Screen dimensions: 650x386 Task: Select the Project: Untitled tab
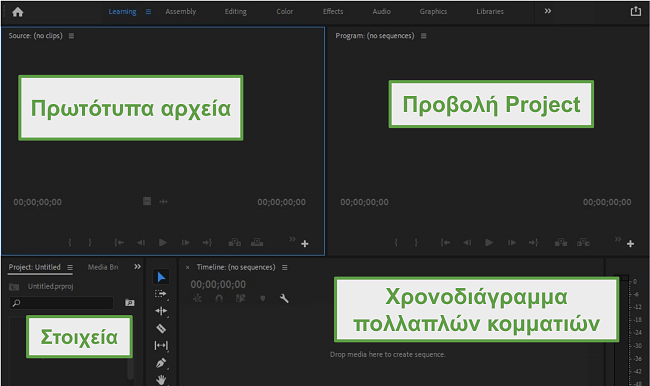coord(34,267)
